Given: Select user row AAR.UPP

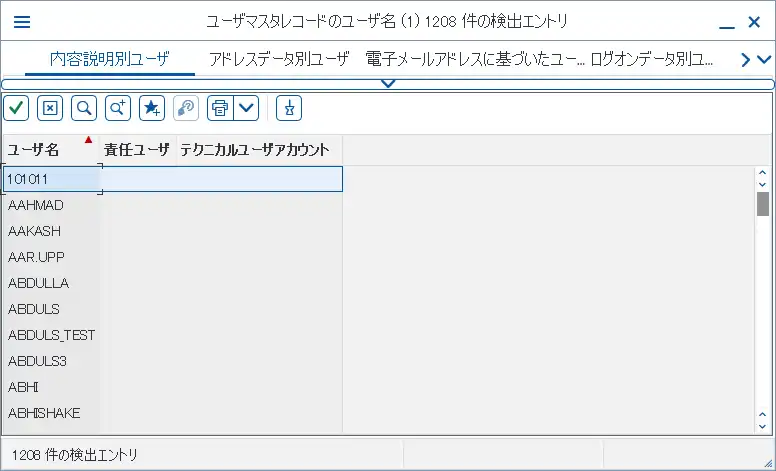Looking at the screenshot, I should pyautogui.click(x=173, y=257).
